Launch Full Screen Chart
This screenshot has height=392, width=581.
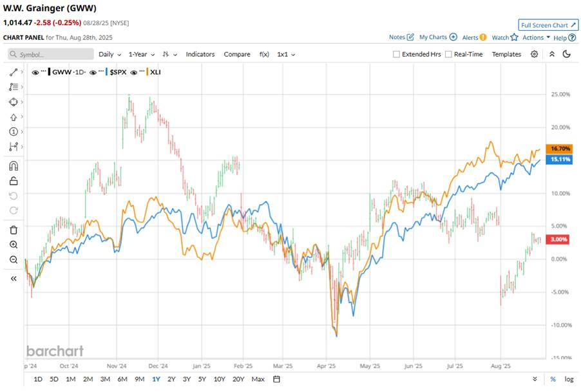point(548,25)
